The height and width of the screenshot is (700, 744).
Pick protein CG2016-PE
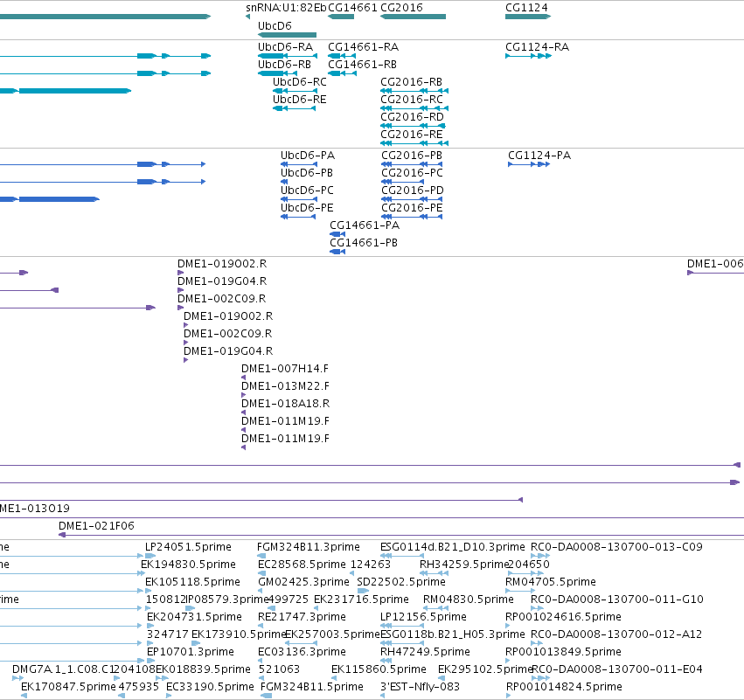coord(412,208)
